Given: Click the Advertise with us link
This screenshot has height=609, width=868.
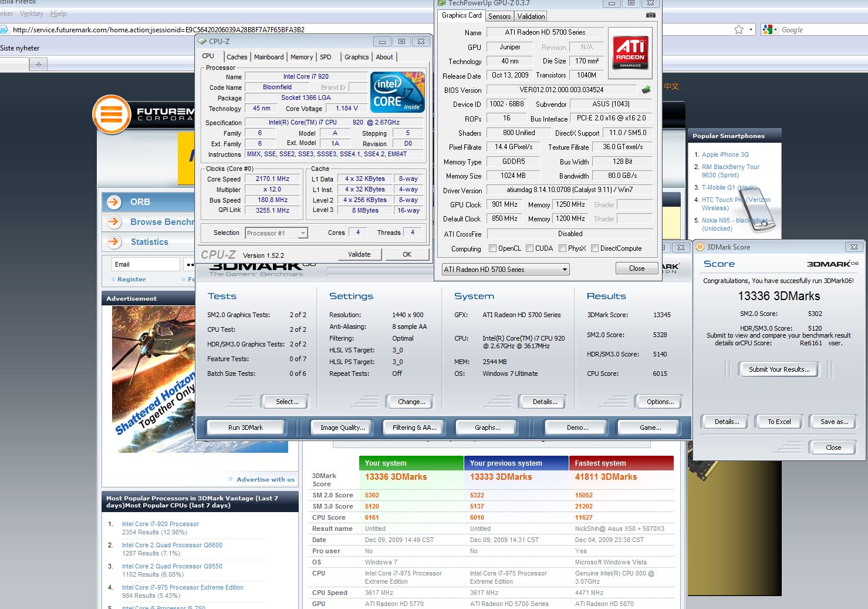Looking at the screenshot, I should click(265, 479).
